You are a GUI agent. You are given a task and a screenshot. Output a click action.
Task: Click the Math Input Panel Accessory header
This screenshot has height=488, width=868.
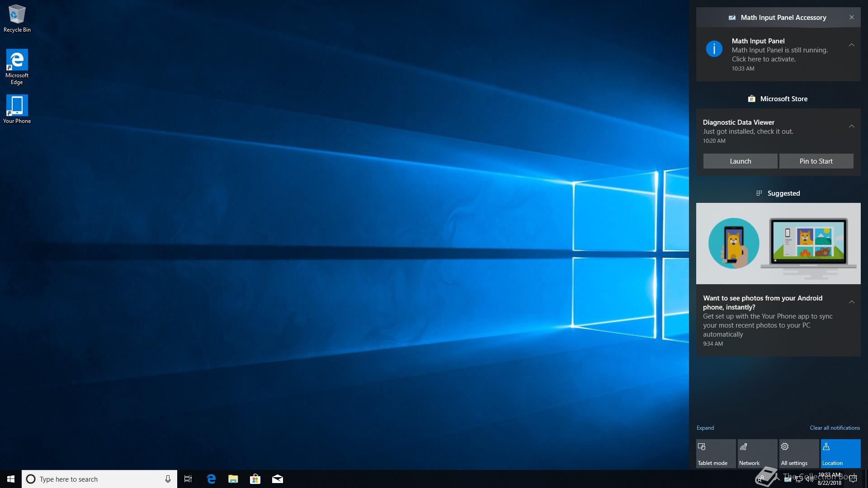tap(778, 17)
